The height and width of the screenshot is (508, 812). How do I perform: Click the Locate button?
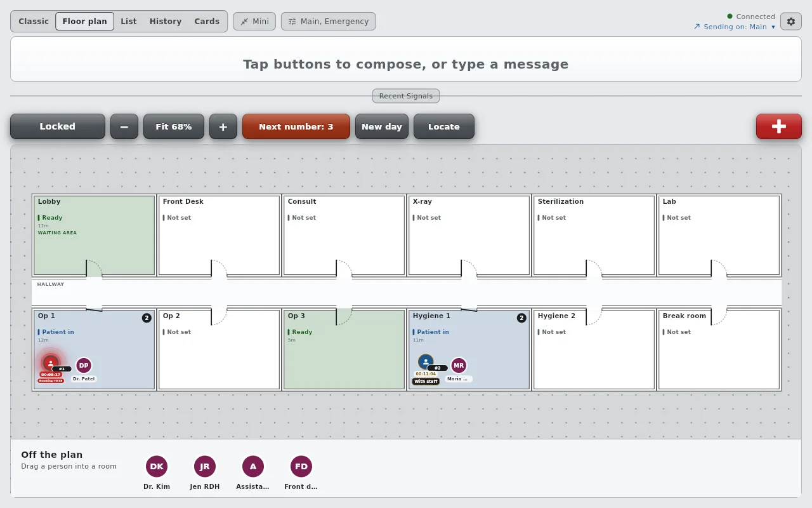[444, 126]
